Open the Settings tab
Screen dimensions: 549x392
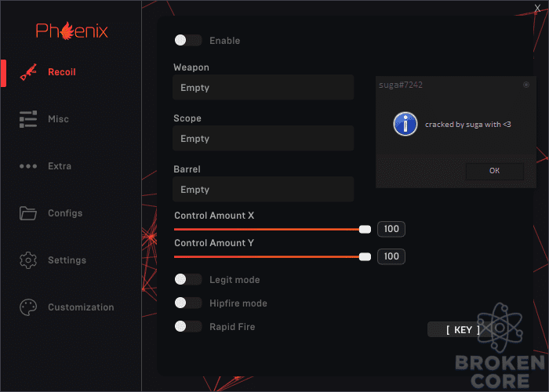coord(67,260)
